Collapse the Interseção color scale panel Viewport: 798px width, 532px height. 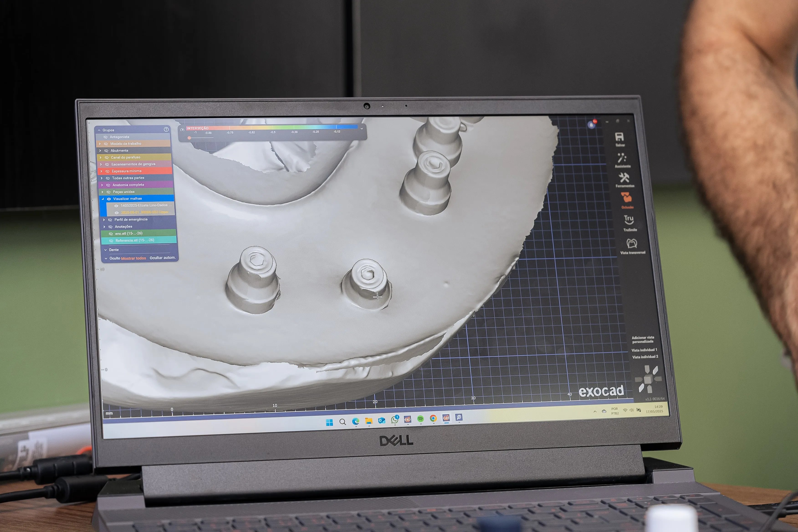click(362, 129)
